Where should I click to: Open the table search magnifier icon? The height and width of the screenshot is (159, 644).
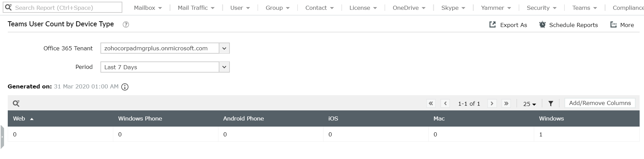(x=16, y=103)
